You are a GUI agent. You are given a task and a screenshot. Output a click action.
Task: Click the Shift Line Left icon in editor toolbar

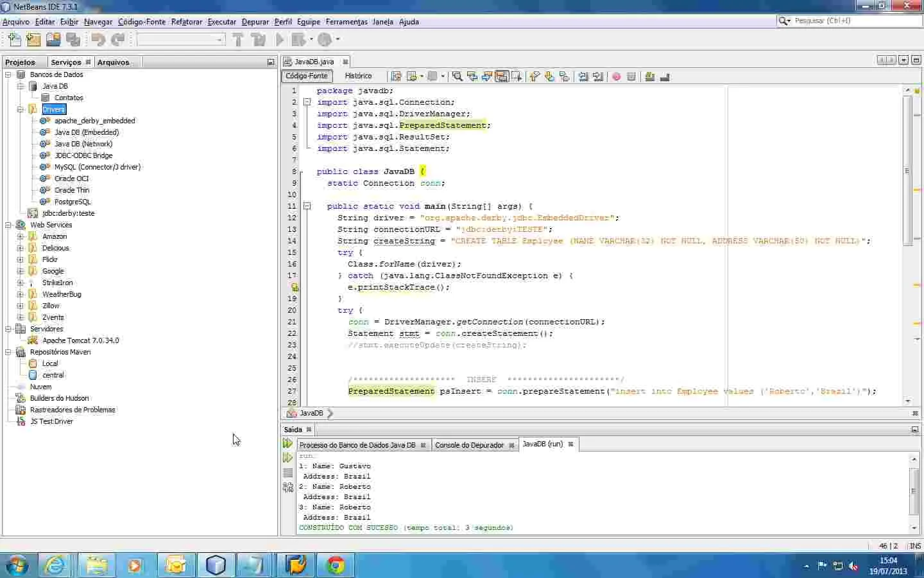pyautogui.click(x=583, y=76)
